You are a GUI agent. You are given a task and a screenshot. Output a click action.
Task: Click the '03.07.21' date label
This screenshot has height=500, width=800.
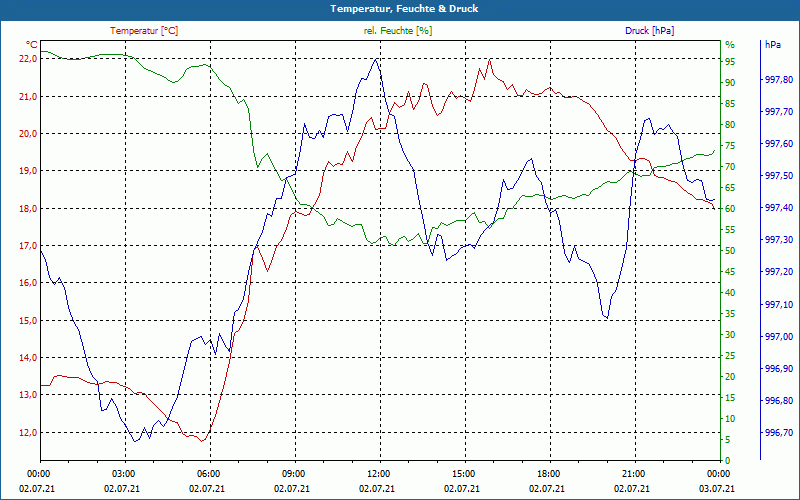[x=717, y=488]
